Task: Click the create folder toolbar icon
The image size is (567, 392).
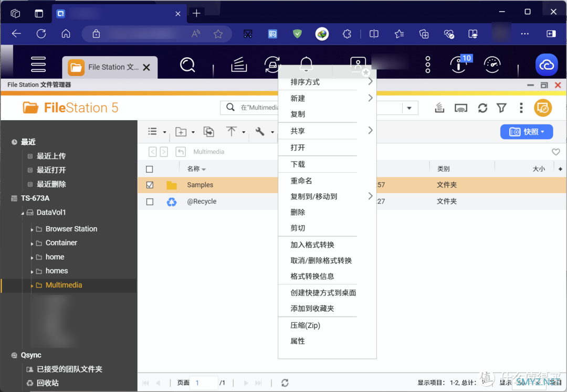Action: click(181, 132)
